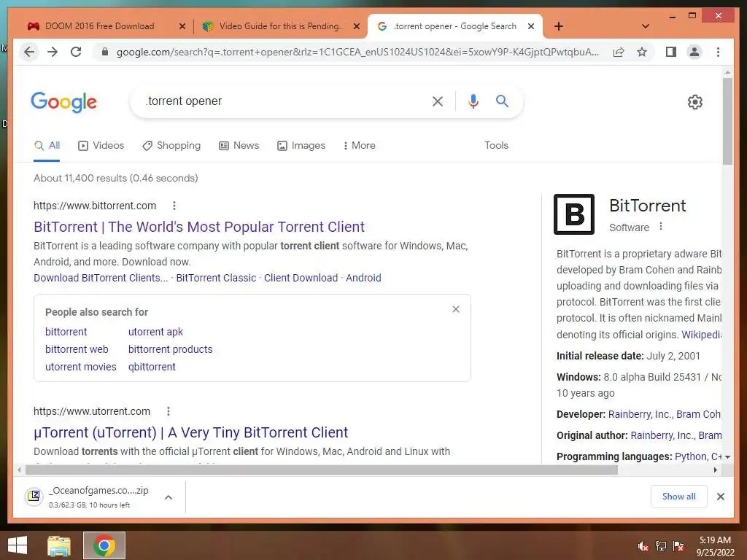Image resolution: width=747 pixels, height=560 pixels.
Task: Select the All results filter
Action: [x=47, y=146]
